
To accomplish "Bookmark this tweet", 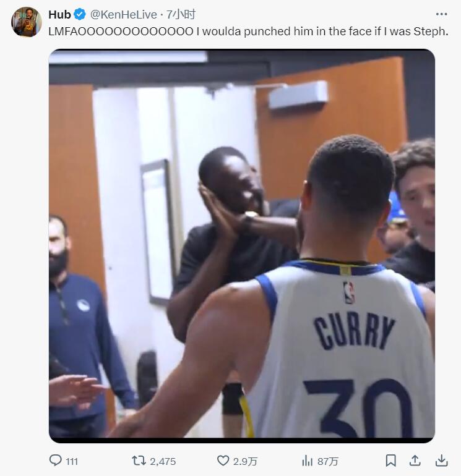I will click(390, 461).
